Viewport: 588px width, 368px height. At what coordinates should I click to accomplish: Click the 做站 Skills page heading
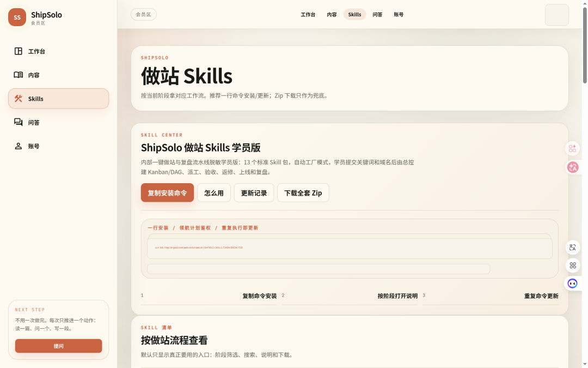click(x=187, y=76)
